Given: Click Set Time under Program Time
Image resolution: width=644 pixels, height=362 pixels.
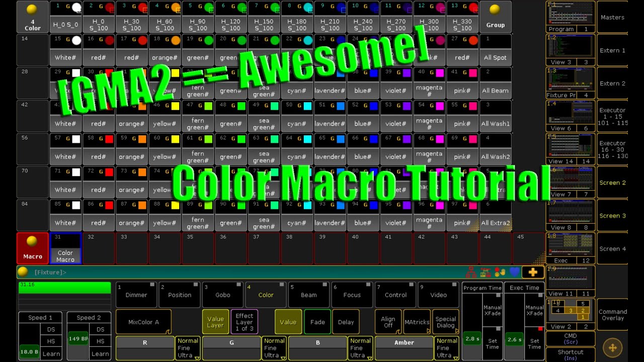Looking at the screenshot, I should [492, 343].
